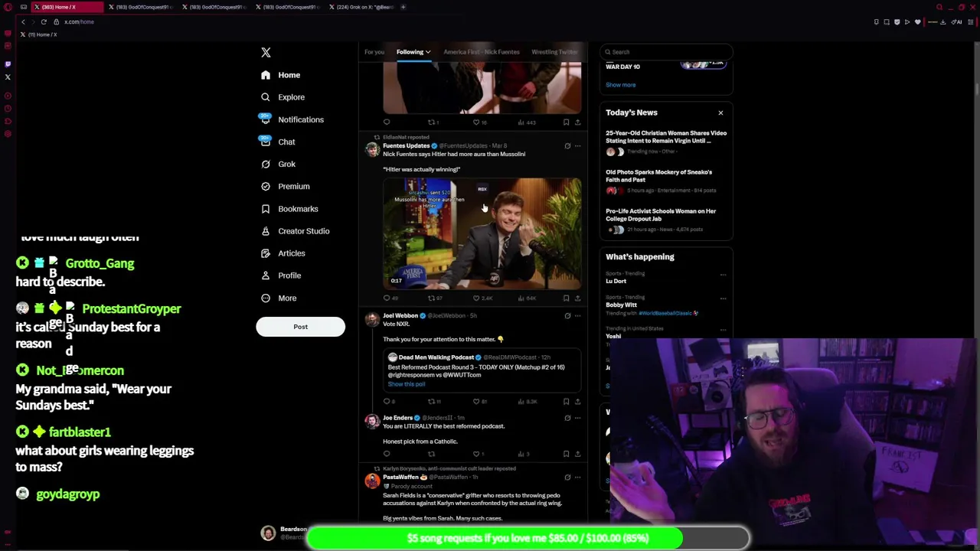
Task: Open the Lu Dort trending topic
Action: [x=616, y=281]
